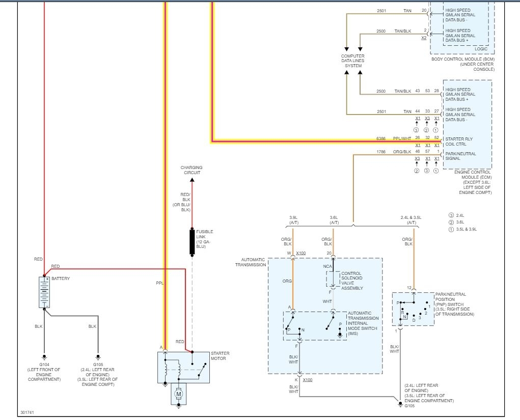Viewport: 520px width, 420px height.
Task: Select the 'COMPUTER DATA LINES SYSTEM' label
Action: [353, 61]
